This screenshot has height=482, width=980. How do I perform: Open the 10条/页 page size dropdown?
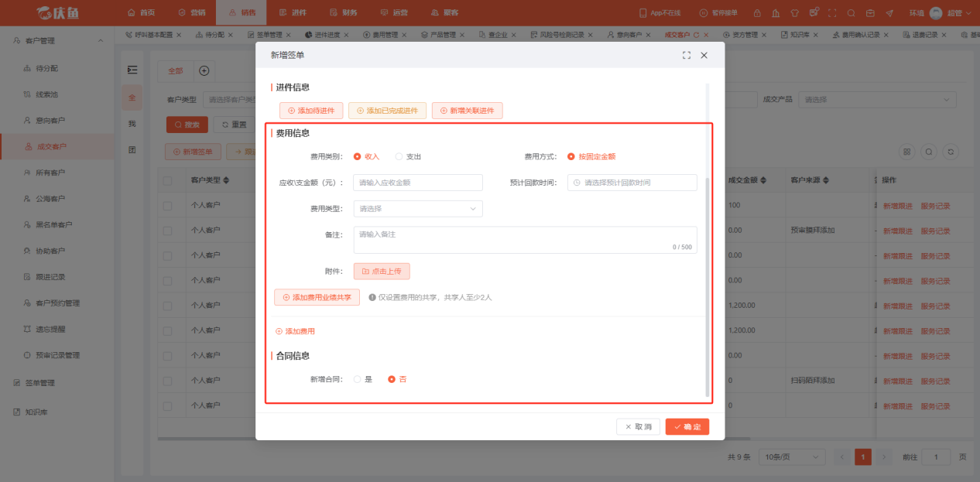pyautogui.click(x=793, y=457)
